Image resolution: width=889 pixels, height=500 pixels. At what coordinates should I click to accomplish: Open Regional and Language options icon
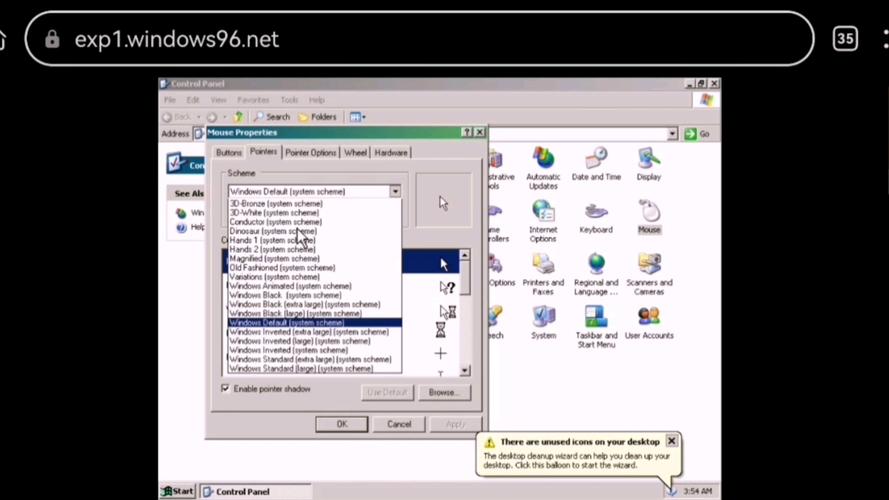pos(596,274)
